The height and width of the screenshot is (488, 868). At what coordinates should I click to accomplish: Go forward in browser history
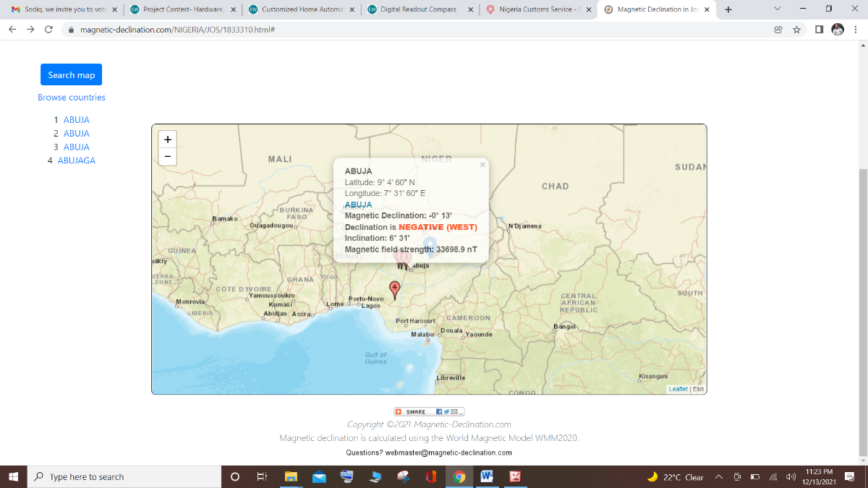click(30, 30)
